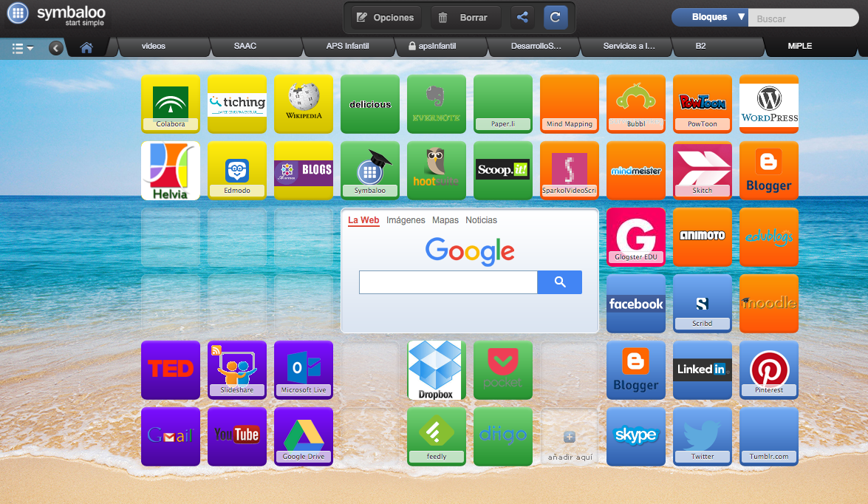
Task: Go to the home tab
Action: [x=86, y=47]
